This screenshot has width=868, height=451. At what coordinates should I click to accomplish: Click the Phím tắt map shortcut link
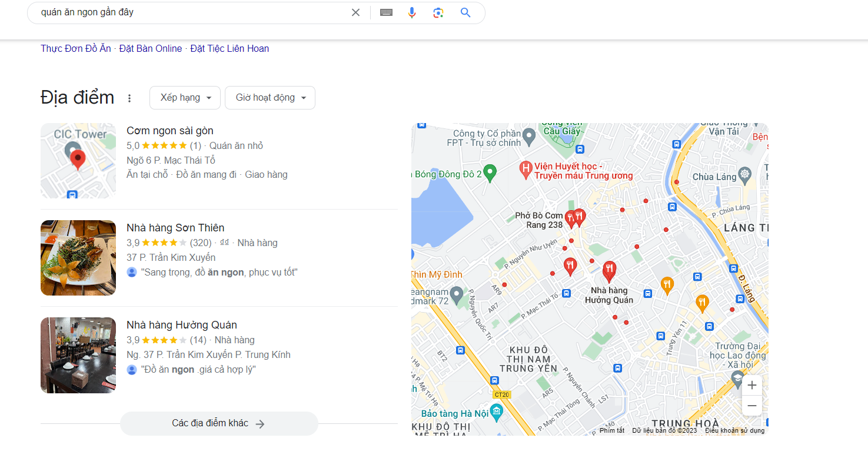tap(612, 430)
